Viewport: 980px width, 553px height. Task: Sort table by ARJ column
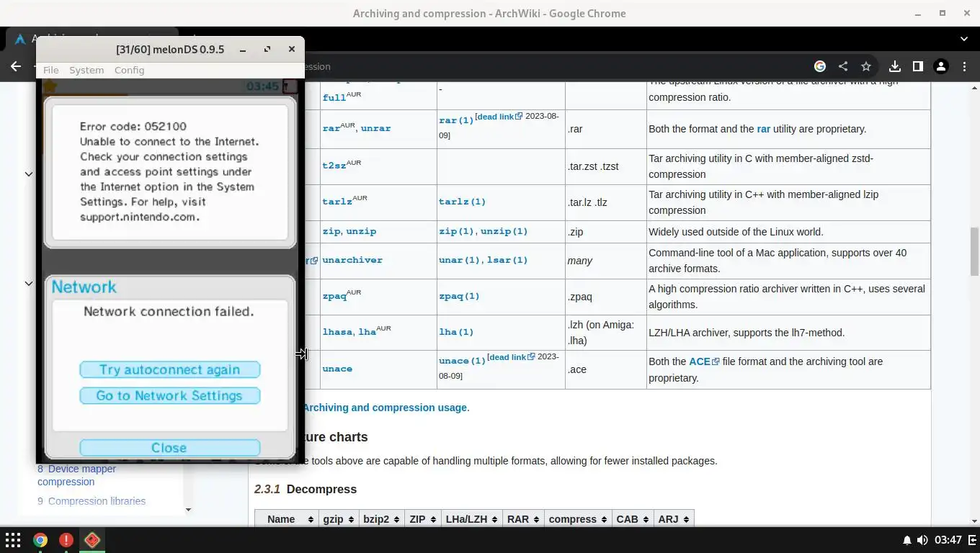point(674,519)
